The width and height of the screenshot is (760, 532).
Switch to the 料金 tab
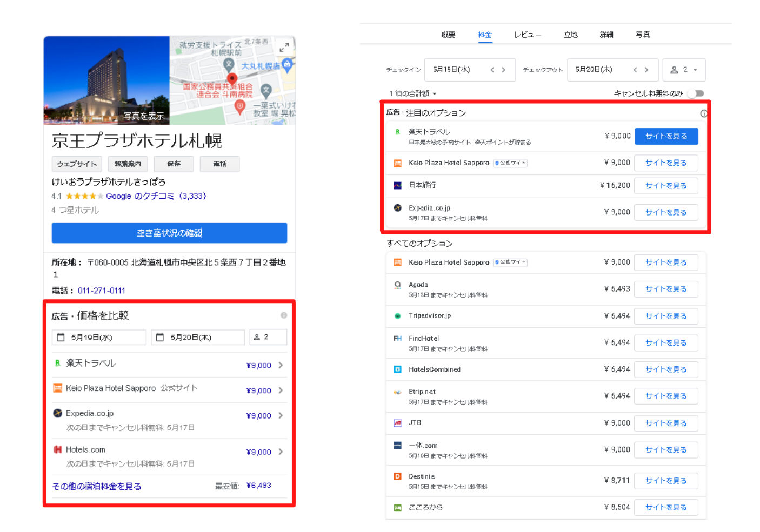tap(485, 35)
